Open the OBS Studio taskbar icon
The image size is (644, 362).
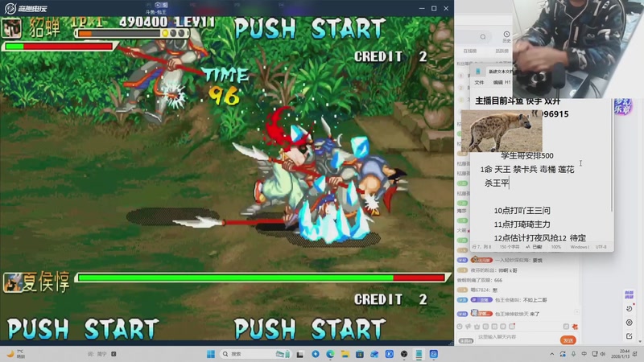[404, 354]
